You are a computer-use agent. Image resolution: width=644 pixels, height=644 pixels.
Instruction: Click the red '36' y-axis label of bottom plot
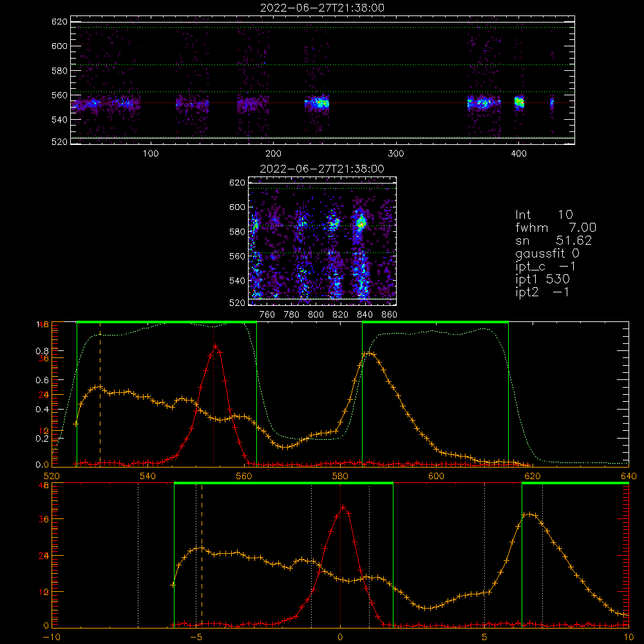coord(44,519)
